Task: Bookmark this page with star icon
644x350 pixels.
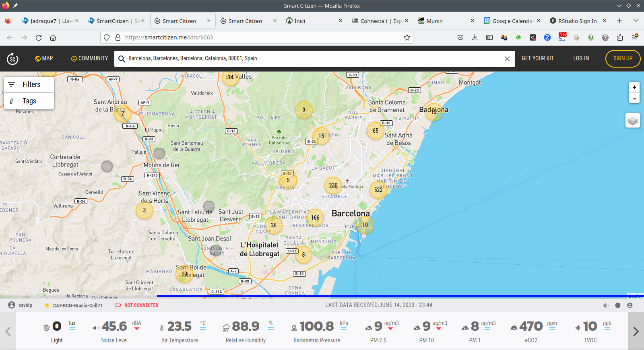Action: pyautogui.click(x=407, y=37)
